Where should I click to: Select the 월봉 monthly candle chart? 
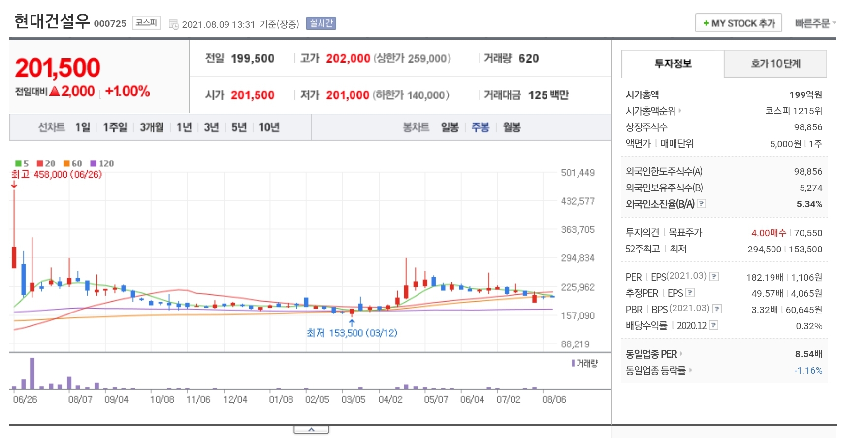click(512, 127)
